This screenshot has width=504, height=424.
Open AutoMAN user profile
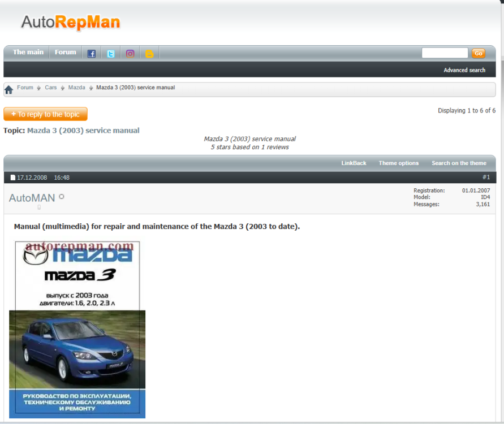[x=32, y=198]
